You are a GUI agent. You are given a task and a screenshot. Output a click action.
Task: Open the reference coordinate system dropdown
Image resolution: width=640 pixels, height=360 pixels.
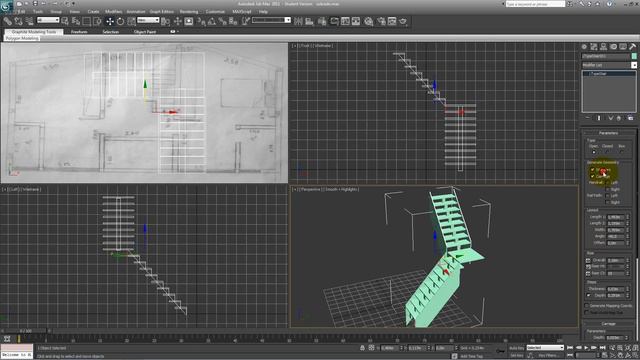[148, 20]
